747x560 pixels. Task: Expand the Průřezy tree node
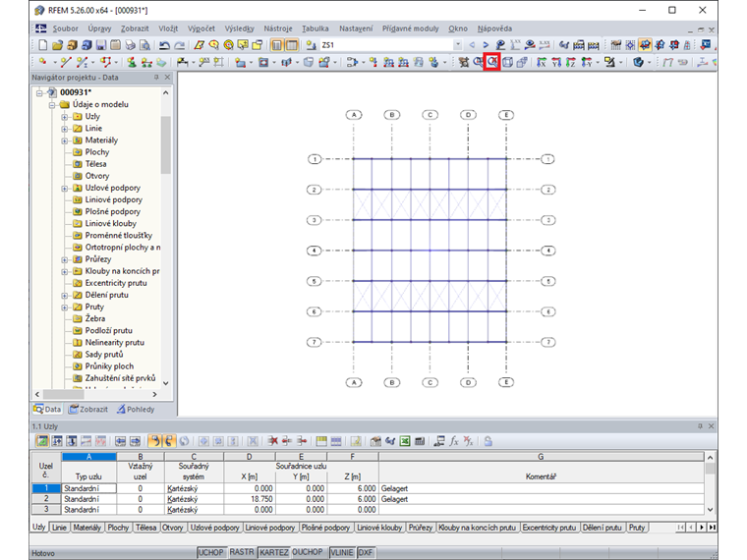pos(64,259)
